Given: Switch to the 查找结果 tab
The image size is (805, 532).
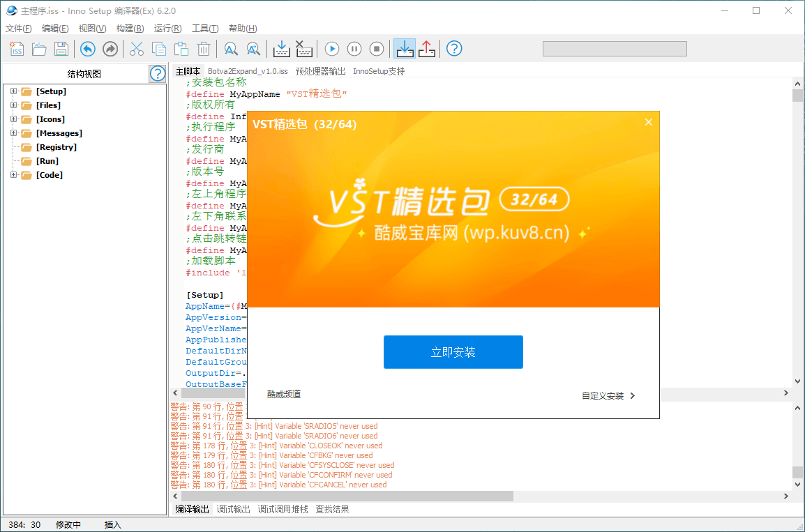Looking at the screenshot, I should 332,509.
